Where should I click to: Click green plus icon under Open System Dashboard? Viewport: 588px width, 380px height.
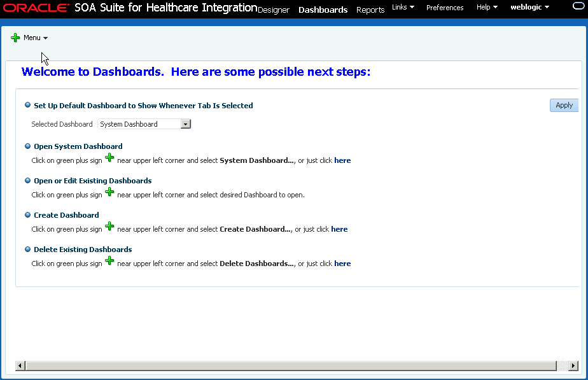point(109,158)
